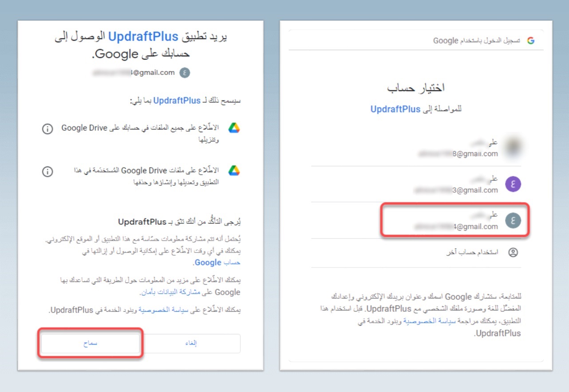The height and width of the screenshot is (392, 569).
Task: Pick the account ending in 4@gmail.com
Action: pyautogui.click(x=416, y=220)
